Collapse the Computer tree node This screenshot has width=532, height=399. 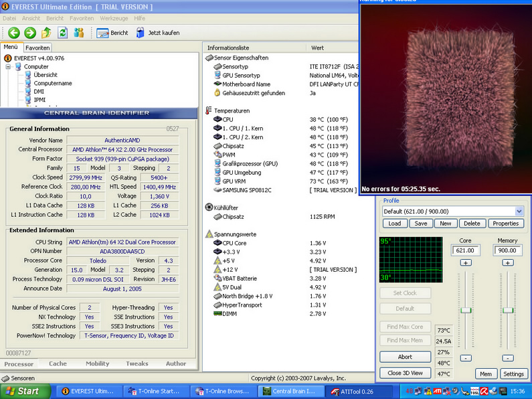[8, 67]
